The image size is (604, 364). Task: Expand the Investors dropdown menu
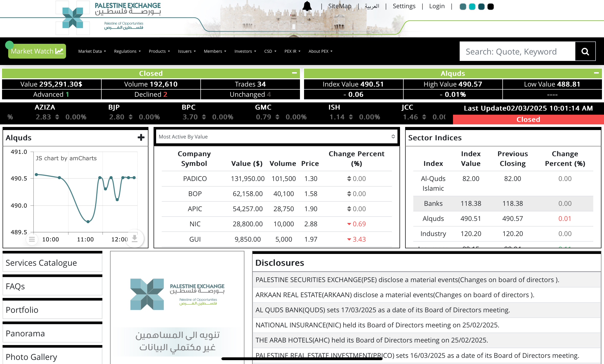[245, 51]
